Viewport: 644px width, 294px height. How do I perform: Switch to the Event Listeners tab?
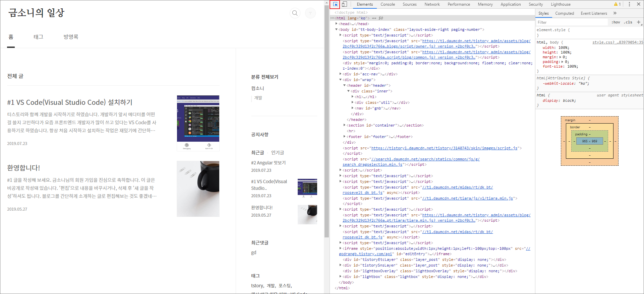594,13
